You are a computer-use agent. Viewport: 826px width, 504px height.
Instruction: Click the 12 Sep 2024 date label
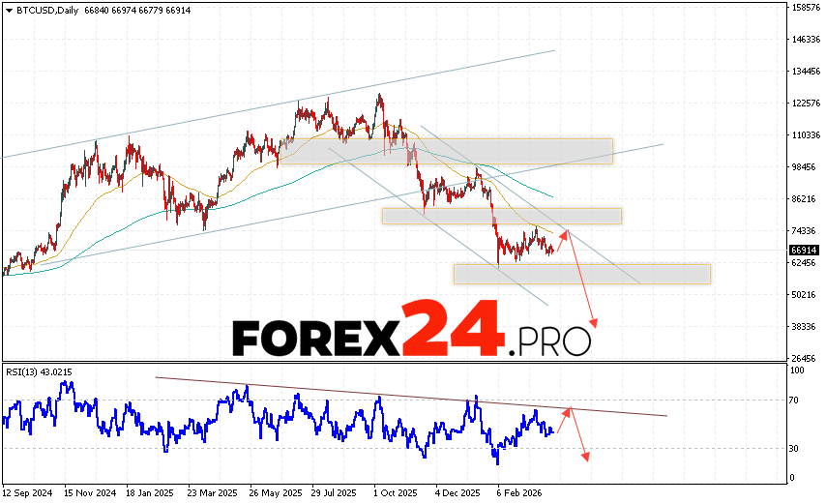click(29, 491)
